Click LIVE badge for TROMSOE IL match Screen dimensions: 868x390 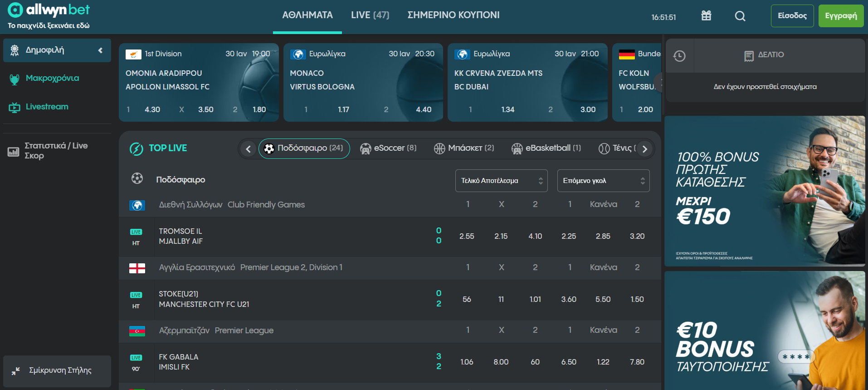click(x=136, y=232)
